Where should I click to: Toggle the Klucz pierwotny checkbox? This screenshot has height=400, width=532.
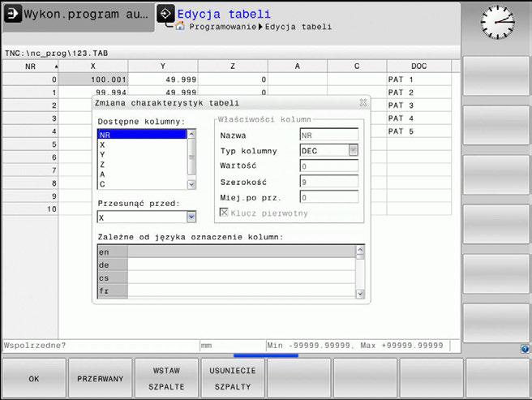[x=224, y=213]
